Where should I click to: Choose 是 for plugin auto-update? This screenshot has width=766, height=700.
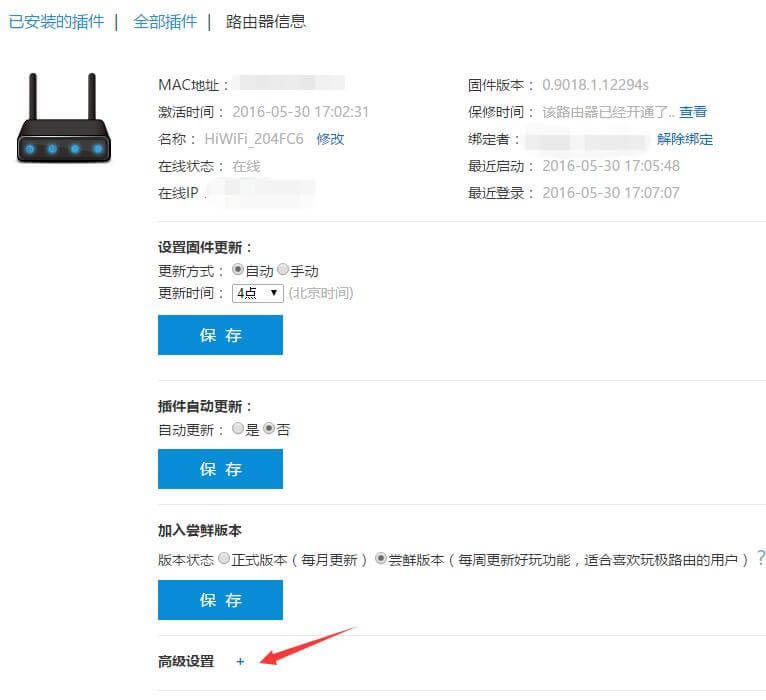(x=238, y=429)
